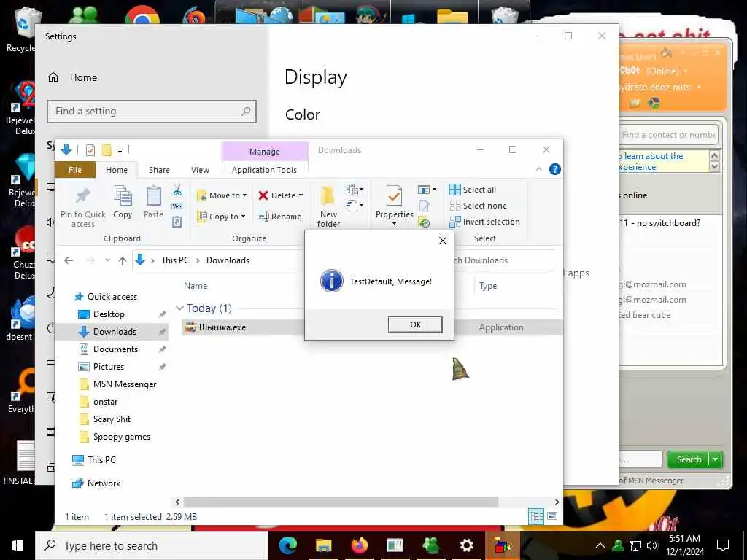Select Spoopy games folder in navigation pane
This screenshot has height=560, width=747.
[122, 437]
